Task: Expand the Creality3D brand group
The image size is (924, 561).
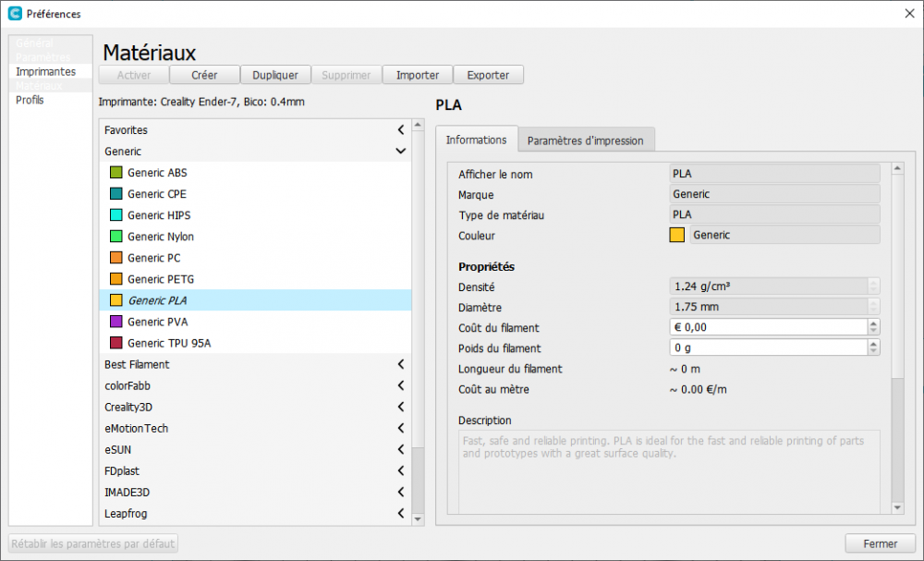Action: (x=400, y=407)
